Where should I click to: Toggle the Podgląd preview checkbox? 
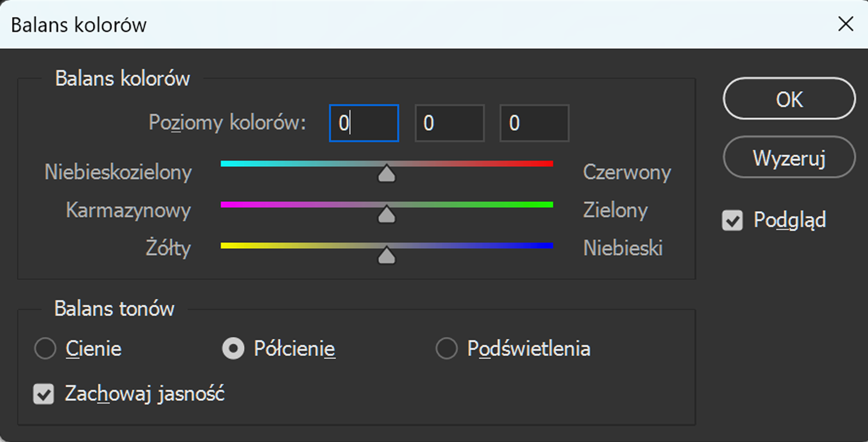point(732,220)
